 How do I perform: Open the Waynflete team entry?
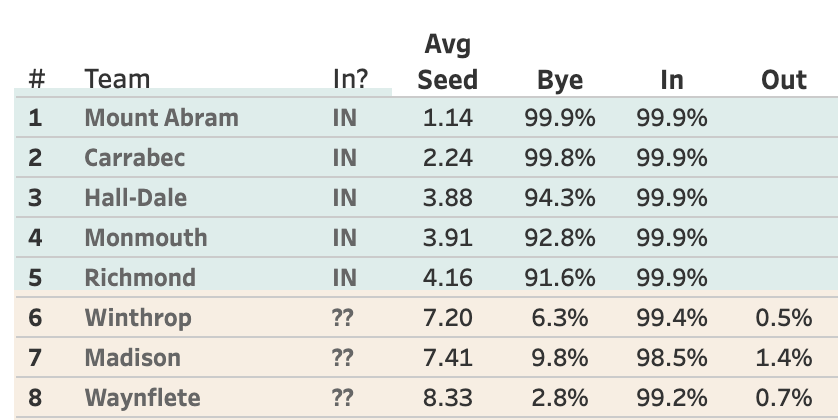143,398
